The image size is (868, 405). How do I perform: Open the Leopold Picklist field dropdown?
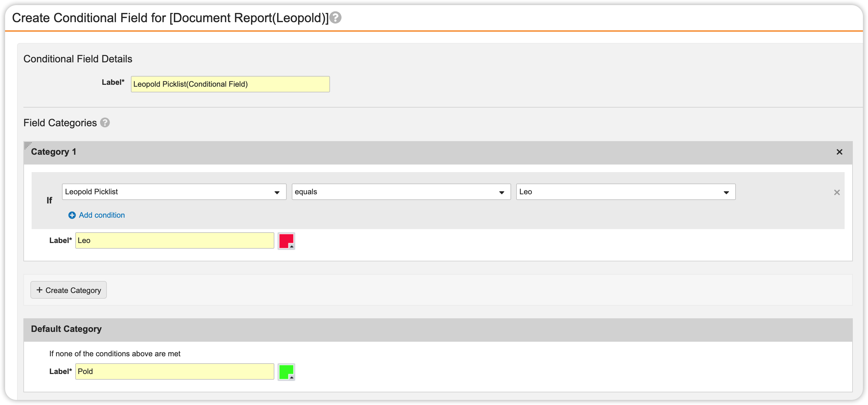(x=174, y=192)
